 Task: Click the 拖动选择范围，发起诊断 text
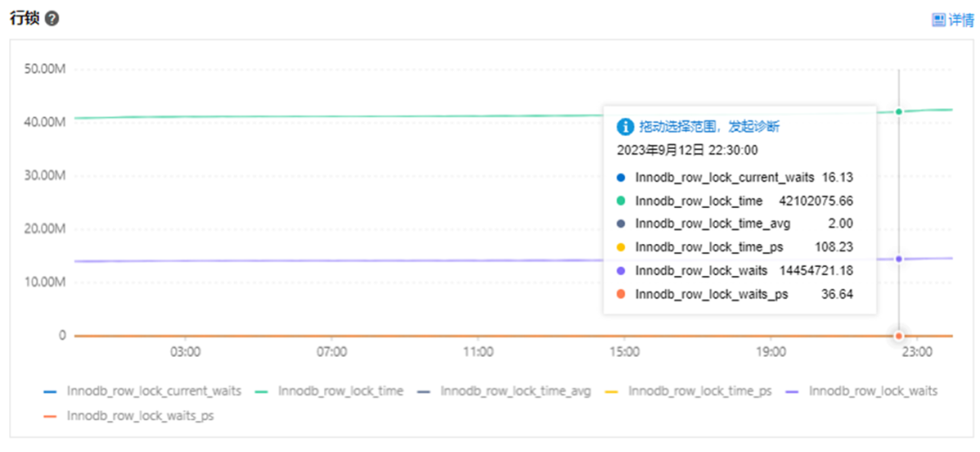point(709,127)
